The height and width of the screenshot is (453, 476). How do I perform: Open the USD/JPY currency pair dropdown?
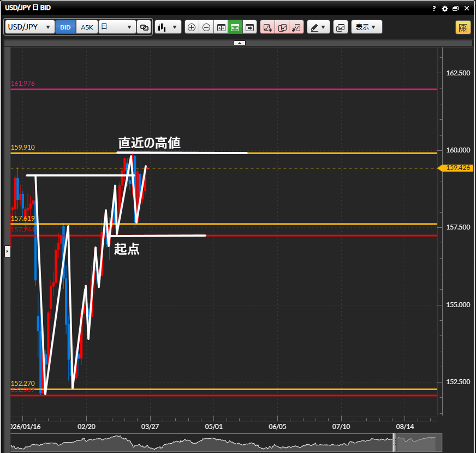29,27
